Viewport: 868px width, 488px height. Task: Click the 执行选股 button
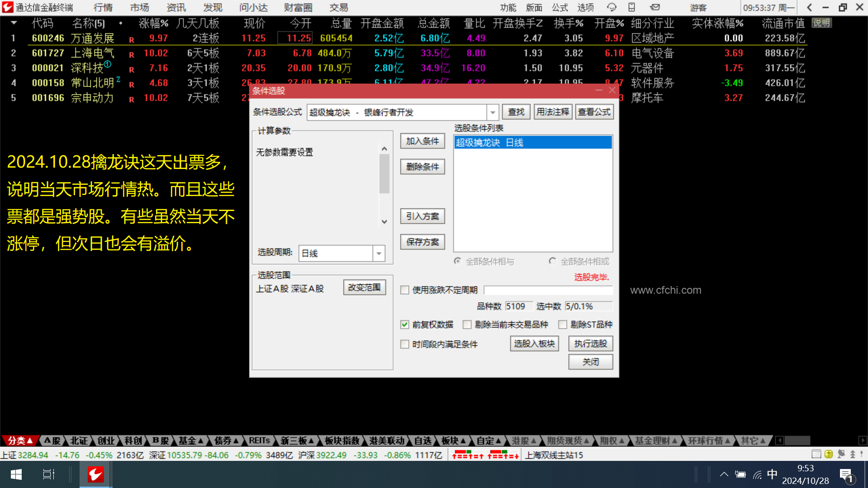pyautogui.click(x=590, y=344)
